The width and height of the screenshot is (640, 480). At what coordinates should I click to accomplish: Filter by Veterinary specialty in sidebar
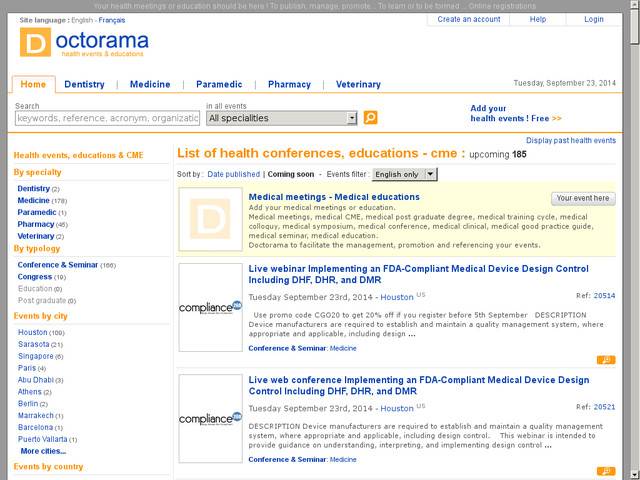pyautogui.click(x=36, y=236)
